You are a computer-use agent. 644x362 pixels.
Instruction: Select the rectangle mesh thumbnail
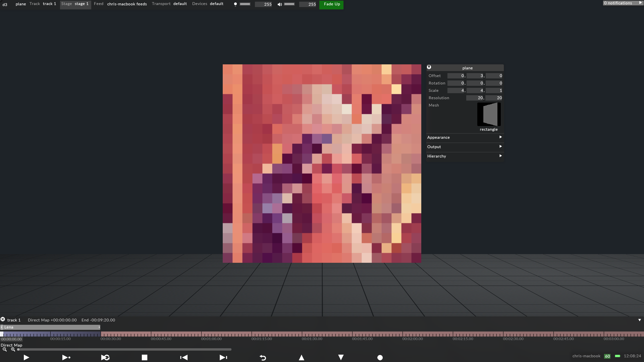tap(489, 114)
